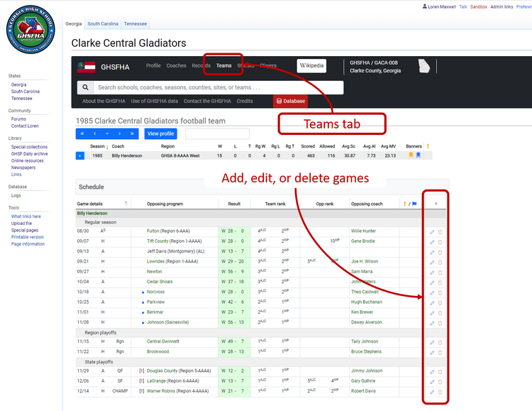This screenshot has height=411, width=532.
Task: Open Warner Robins (Region 4-AAAA) link
Action: 178,391
